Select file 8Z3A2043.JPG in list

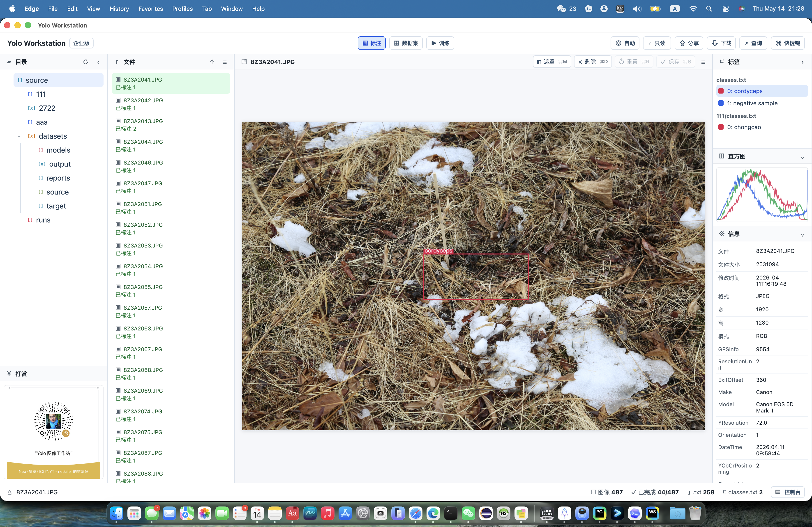171,125
